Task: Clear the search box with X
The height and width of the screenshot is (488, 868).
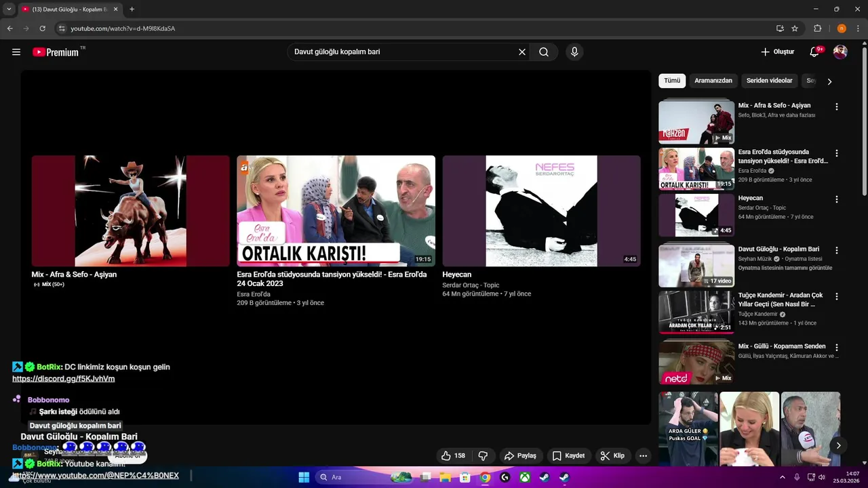Action: tap(522, 52)
